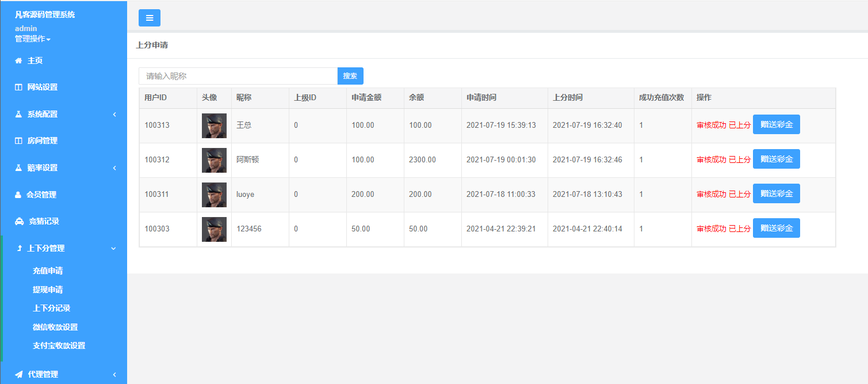Viewport: 868px width, 384px height.
Task: Expand the 赔率设置 submenu chevron
Action: (114, 168)
